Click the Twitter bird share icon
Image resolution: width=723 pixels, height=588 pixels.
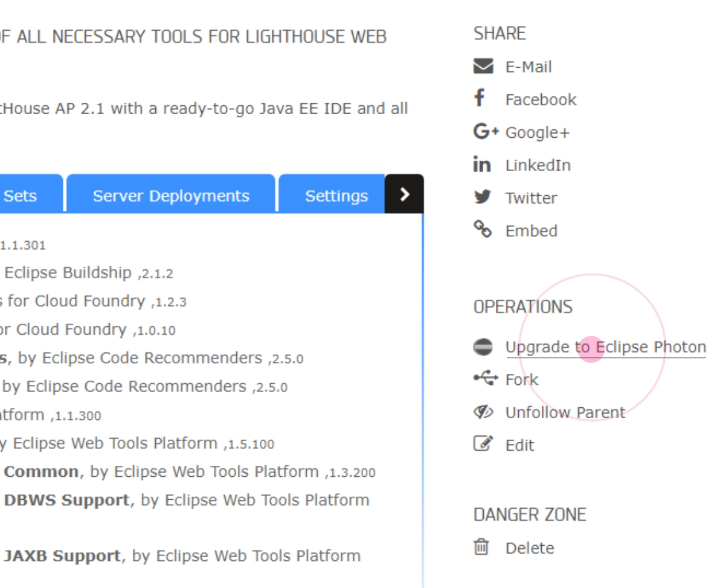(x=481, y=198)
